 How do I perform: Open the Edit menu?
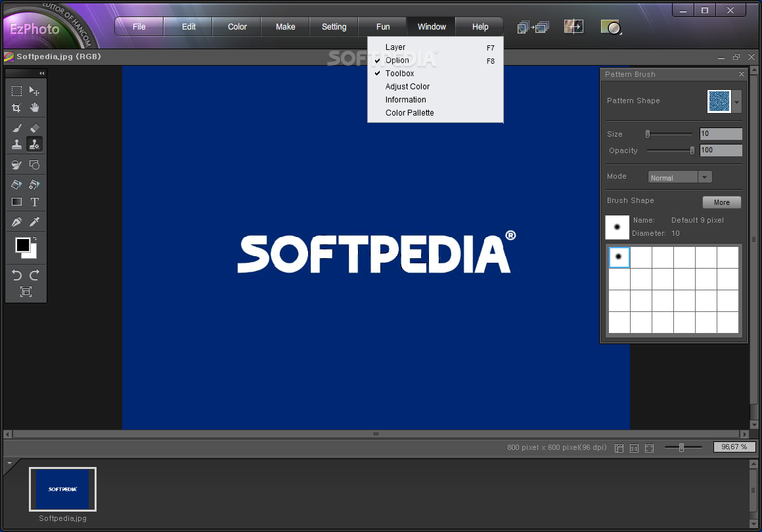189,27
